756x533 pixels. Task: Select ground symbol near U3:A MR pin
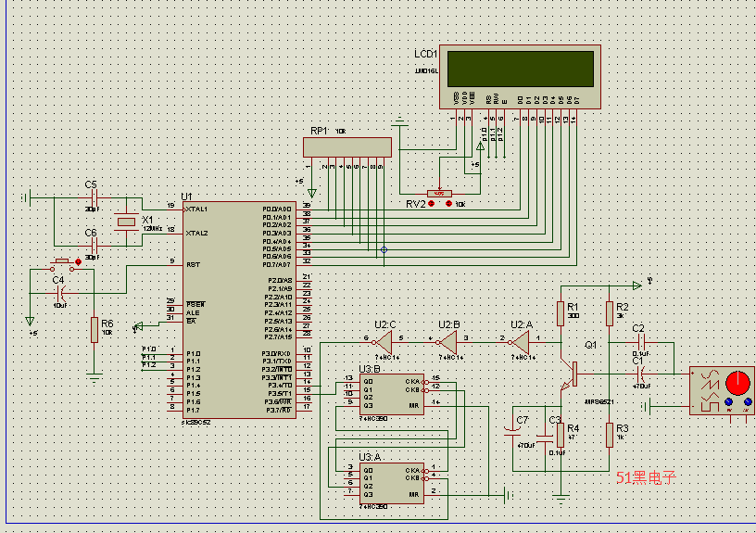509,495
